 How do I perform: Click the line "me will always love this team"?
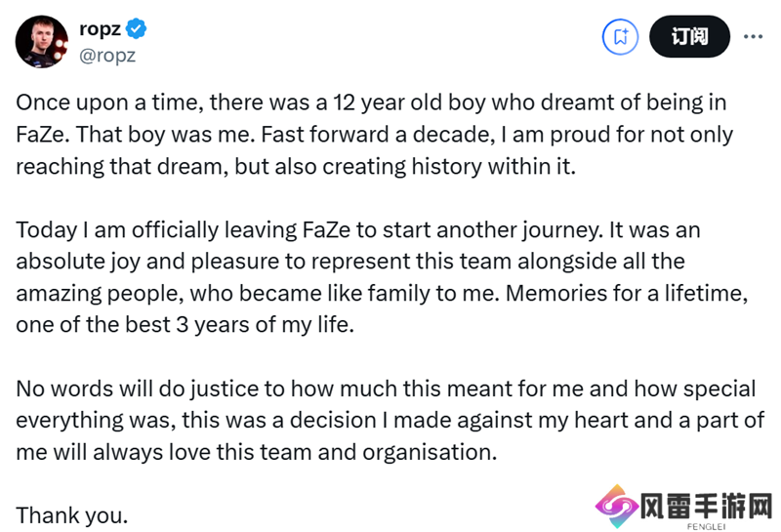(257, 452)
